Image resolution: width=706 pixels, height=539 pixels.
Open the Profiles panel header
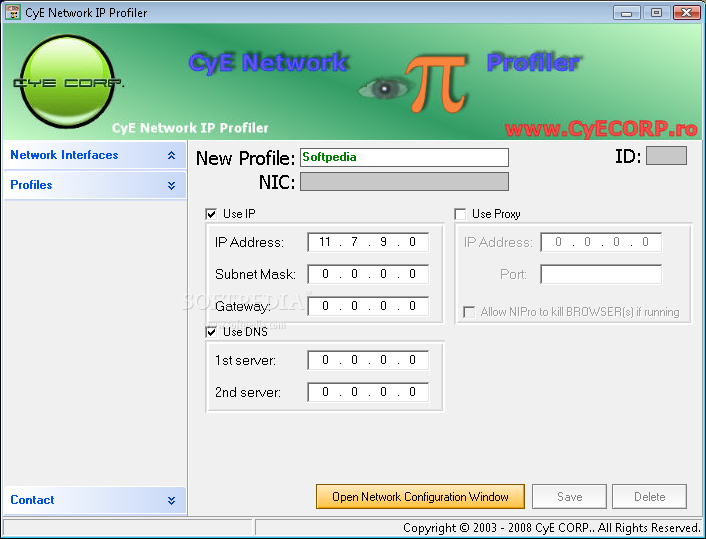click(x=95, y=185)
